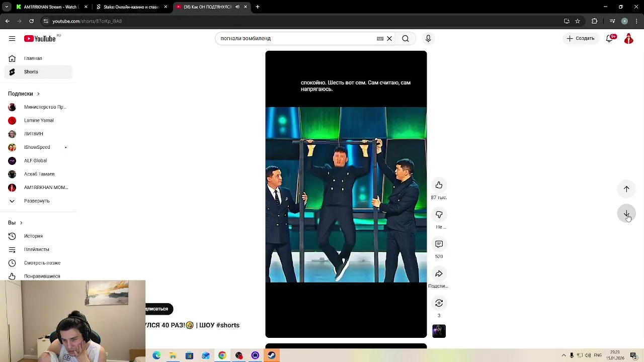The width and height of the screenshot is (644, 362).
Task: Dislike the Short with thumbs down
Action: (439, 215)
